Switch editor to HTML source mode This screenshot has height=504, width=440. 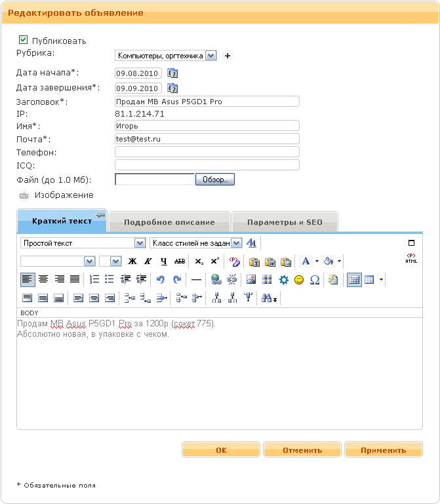point(411,259)
